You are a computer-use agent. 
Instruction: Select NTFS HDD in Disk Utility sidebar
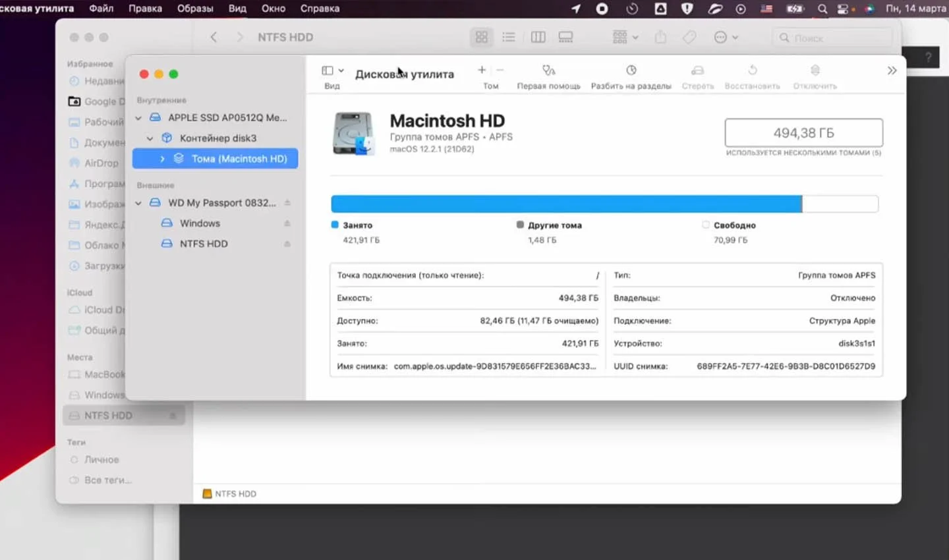click(x=215, y=244)
